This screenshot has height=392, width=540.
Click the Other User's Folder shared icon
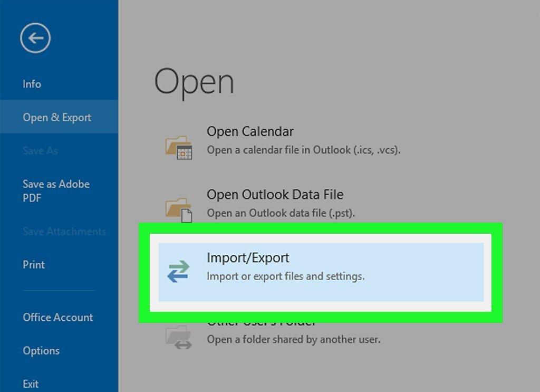click(x=179, y=337)
